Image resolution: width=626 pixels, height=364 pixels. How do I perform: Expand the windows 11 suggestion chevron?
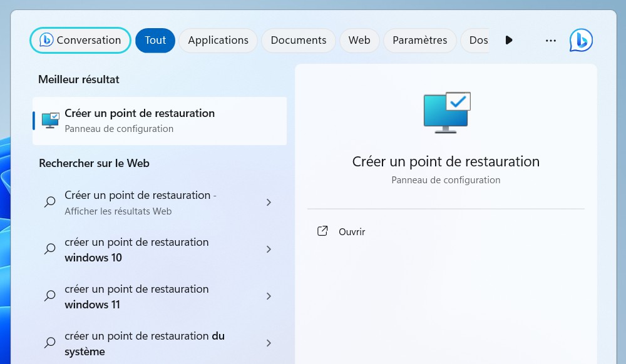(x=269, y=296)
